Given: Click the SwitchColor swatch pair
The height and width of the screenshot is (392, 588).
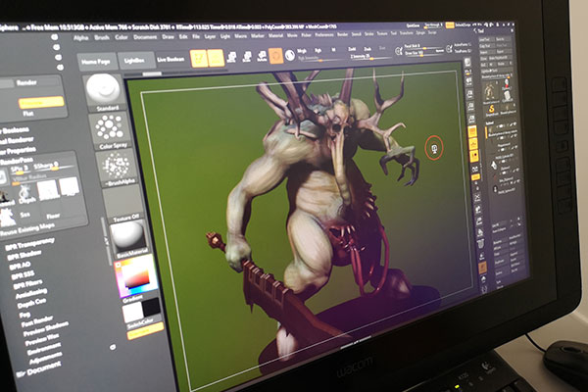Looking at the screenshot, I should (143, 312).
